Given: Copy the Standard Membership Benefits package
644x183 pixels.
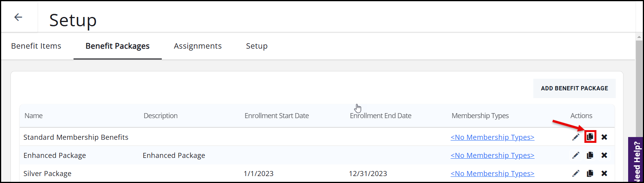Looking at the screenshot, I should click(x=590, y=137).
